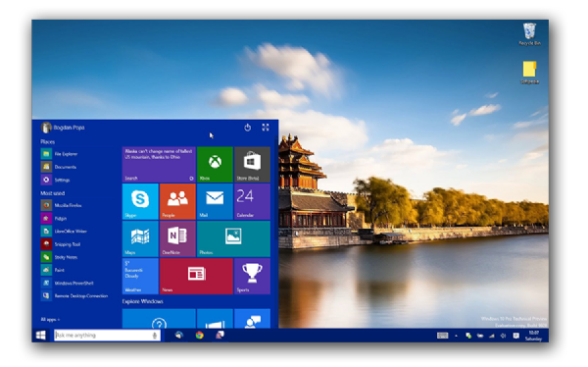The height and width of the screenshot is (367, 588).
Task: Open the Store (Beta) tile
Action: tap(252, 164)
